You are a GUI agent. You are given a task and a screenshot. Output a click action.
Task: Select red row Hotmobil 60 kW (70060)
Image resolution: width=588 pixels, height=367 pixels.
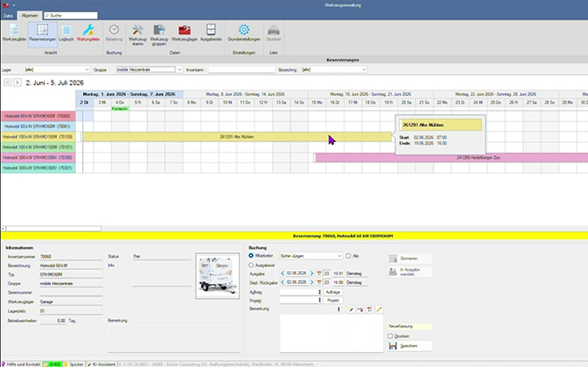tap(38, 116)
